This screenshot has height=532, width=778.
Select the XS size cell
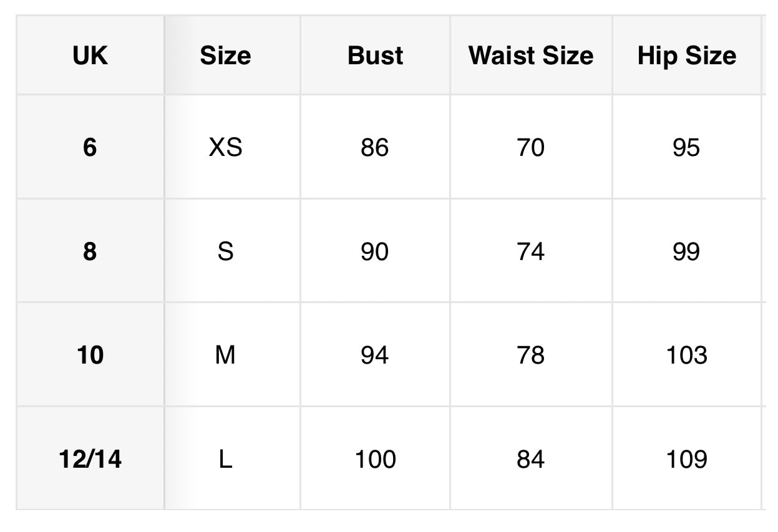pyautogui.click(x=225, y=148)
